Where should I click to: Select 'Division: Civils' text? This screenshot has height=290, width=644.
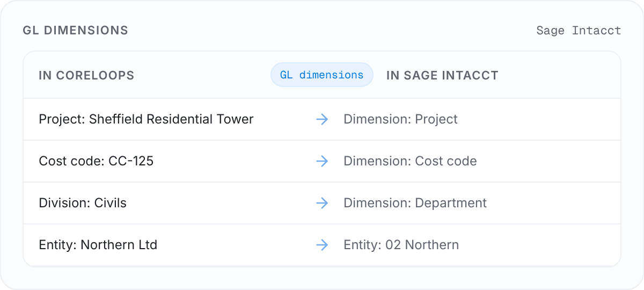coord(83,203)
